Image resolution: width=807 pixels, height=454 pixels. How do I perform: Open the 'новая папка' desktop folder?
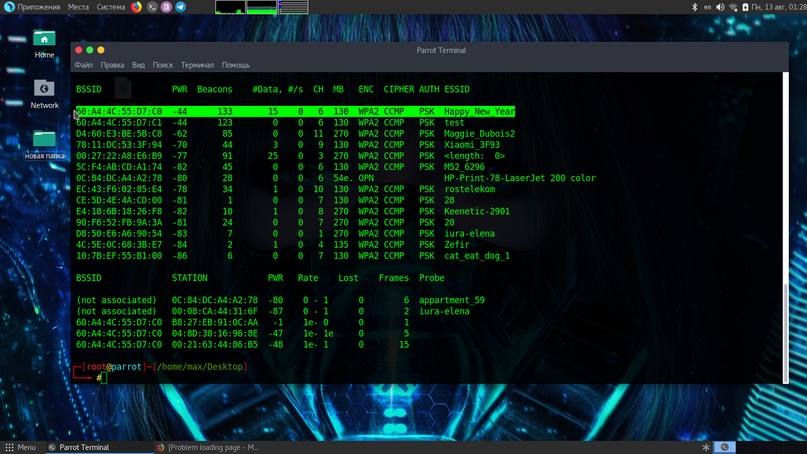click(x=44, y=143)
